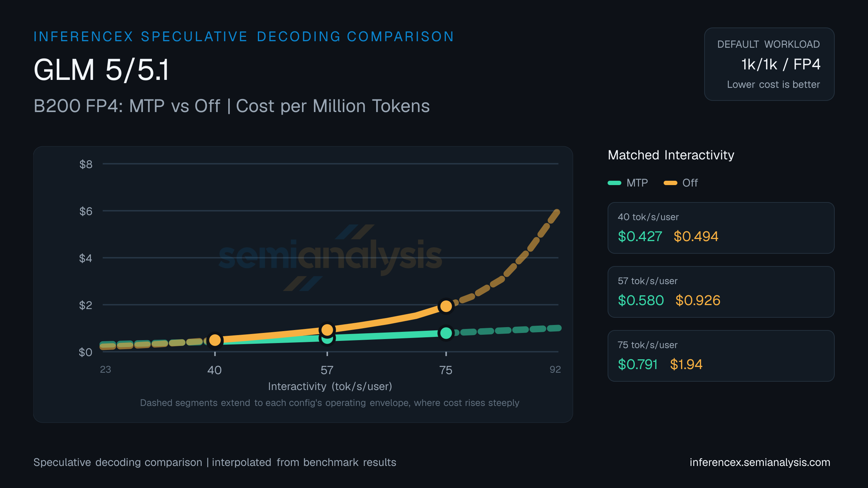Click the orange Off data point at 75

click(x=446, y=306)
